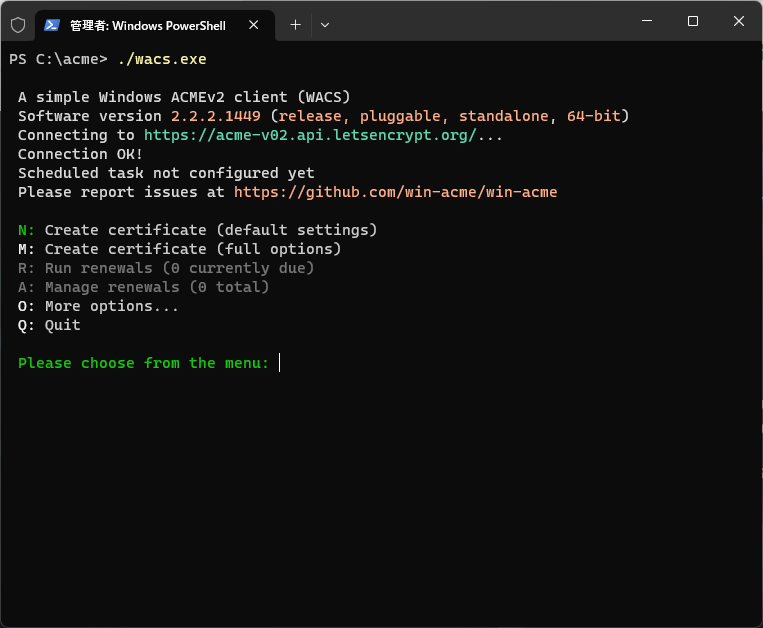The image size is (763, 628).
Task: Click the 'Please choose from the menu' prompt
Action: 144,363
